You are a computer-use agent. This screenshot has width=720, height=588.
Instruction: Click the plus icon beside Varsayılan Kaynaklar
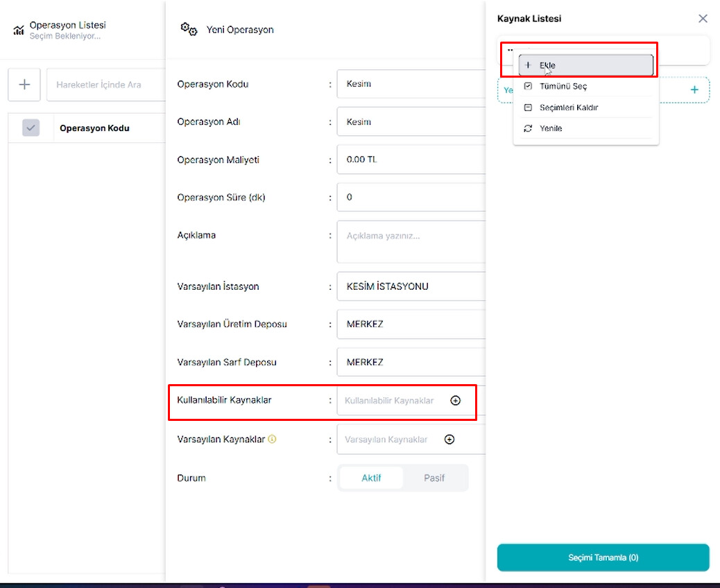click(x=449, y=440)
